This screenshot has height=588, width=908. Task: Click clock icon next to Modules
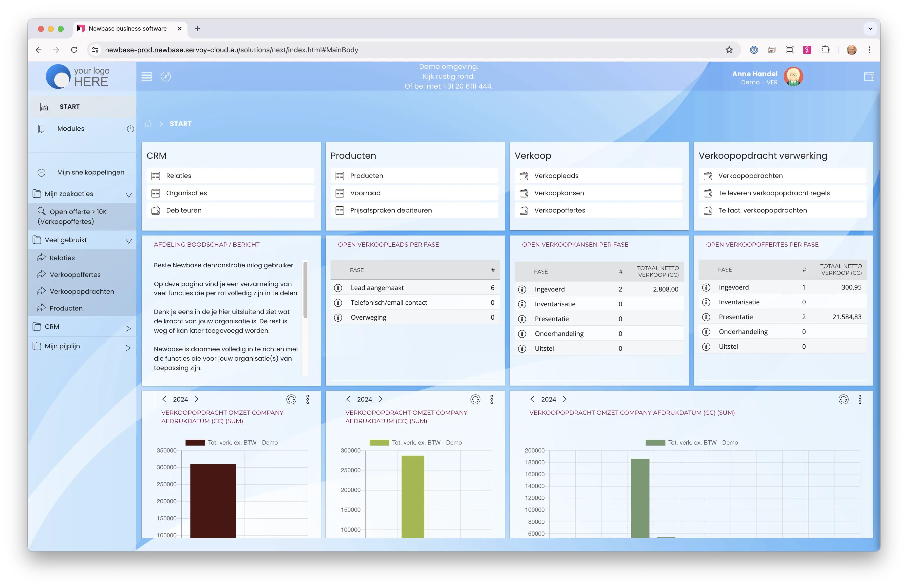click(x=130, y=129)
